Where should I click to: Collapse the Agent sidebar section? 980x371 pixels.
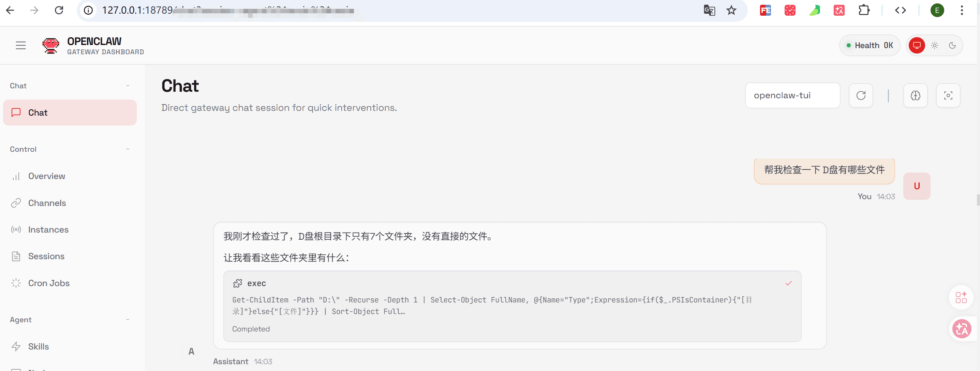[128, 320]
